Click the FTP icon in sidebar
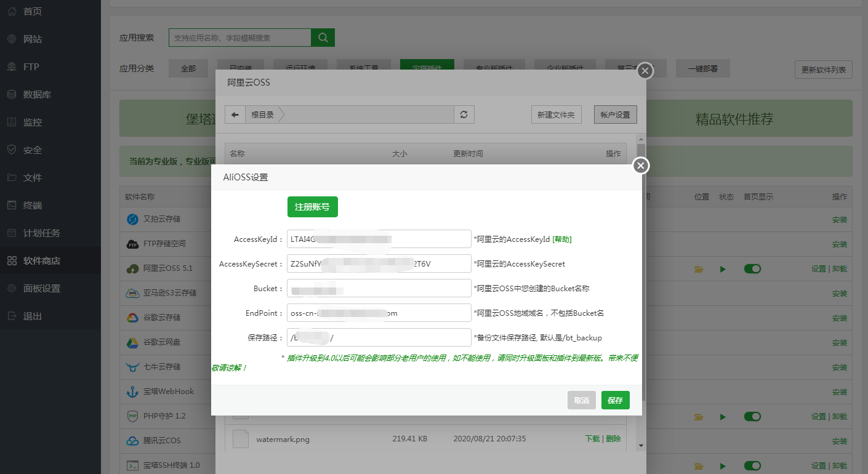This screenshot has height=474, width=868. 12,66
